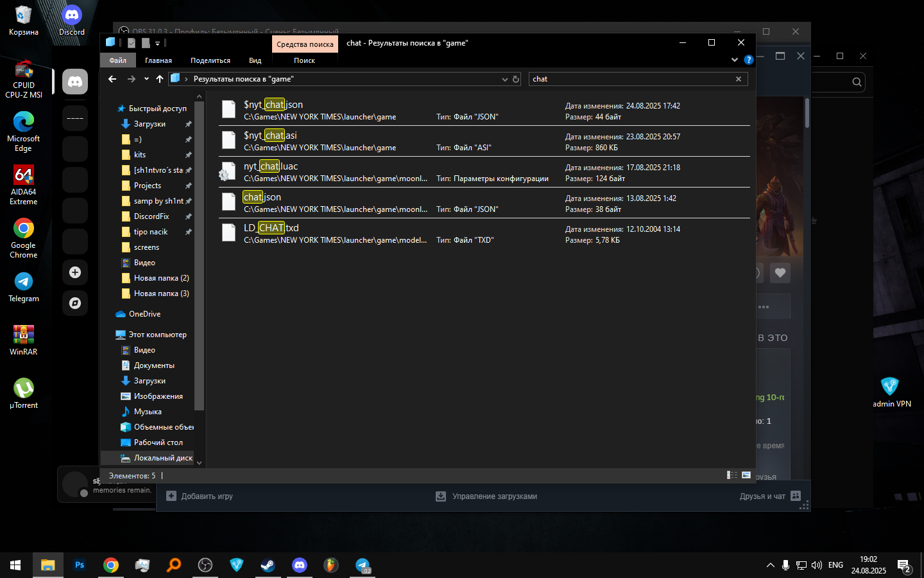The height and width of the screenshot is (578, 924).
Task: Open Explorer help question mark
Action: 748,60
